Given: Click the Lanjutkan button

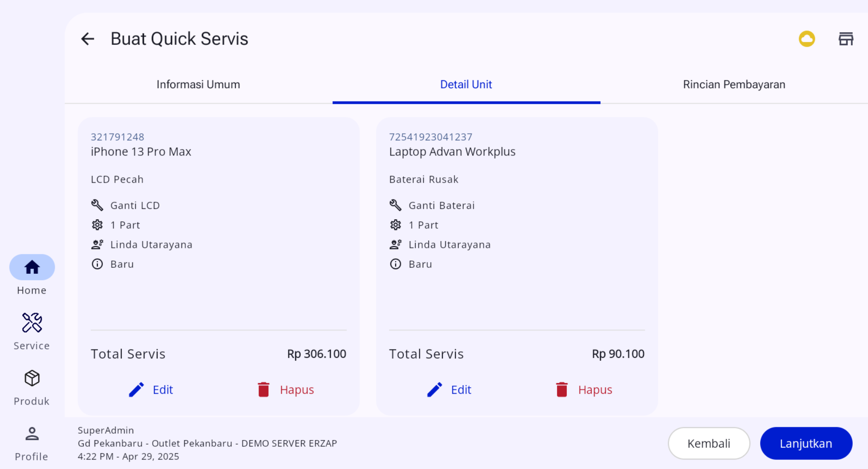Looking at the screenshot, I should tap(806, 443).
